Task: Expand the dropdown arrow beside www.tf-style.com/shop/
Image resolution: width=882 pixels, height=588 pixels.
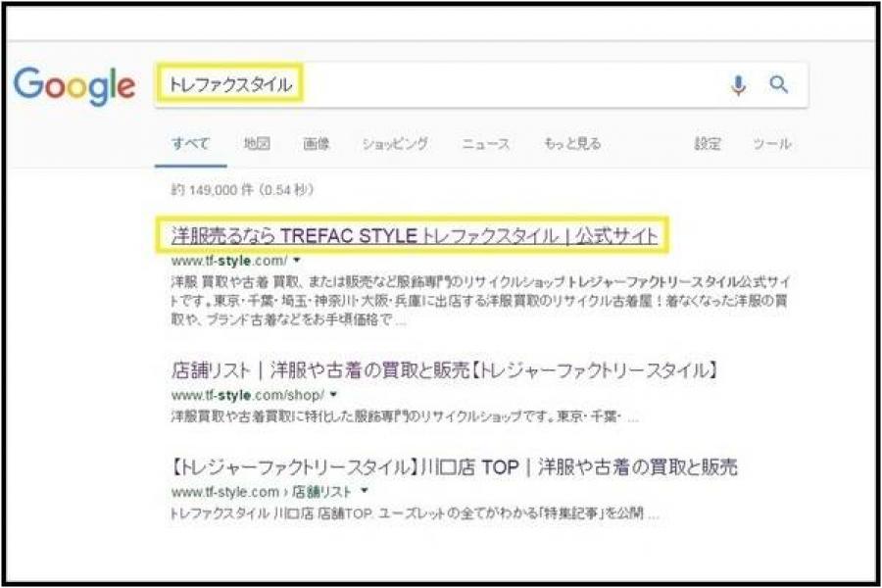Action: (x=333, y=395)
